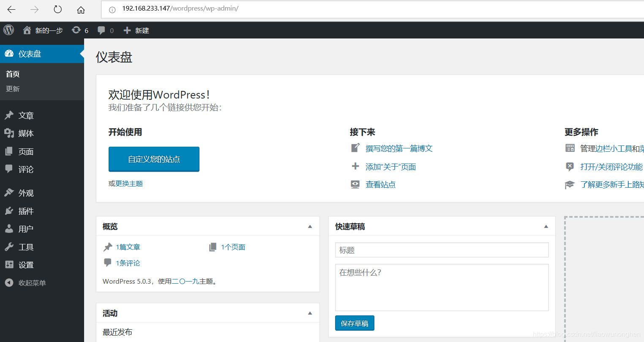This screenshot has height=342, width=644.
Task: Open updates icon showing 6
Action: click(76, 30)
